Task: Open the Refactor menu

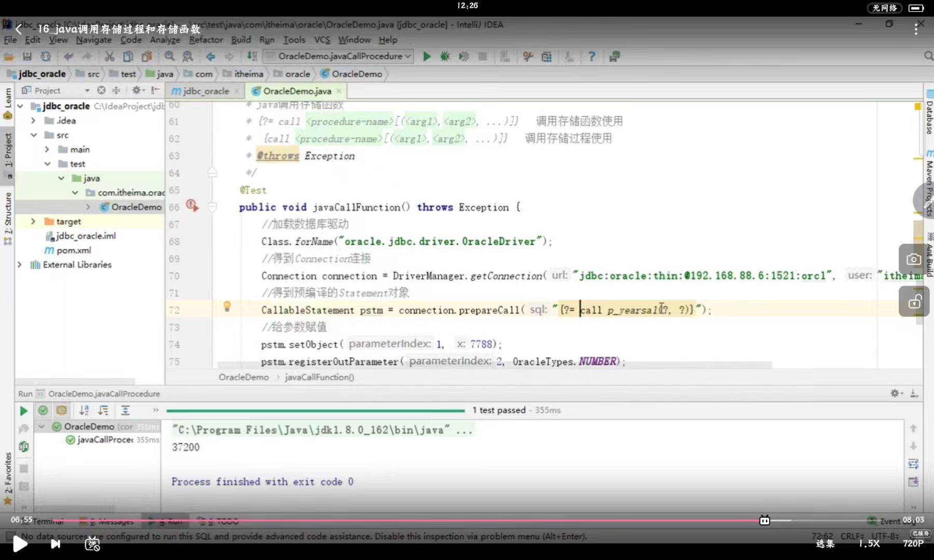Action: click(x=205, y=39)
